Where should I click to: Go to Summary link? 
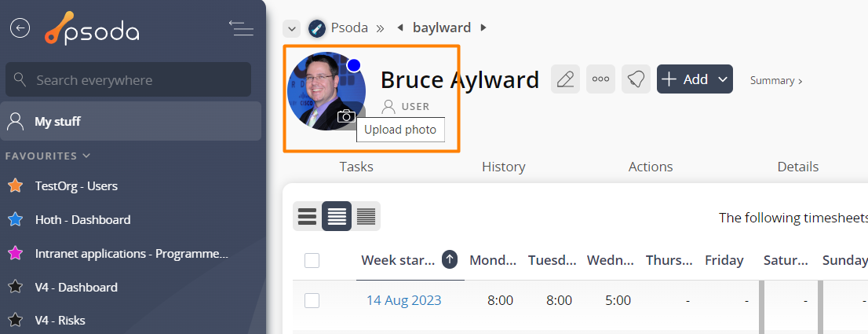tap(776, 81)
